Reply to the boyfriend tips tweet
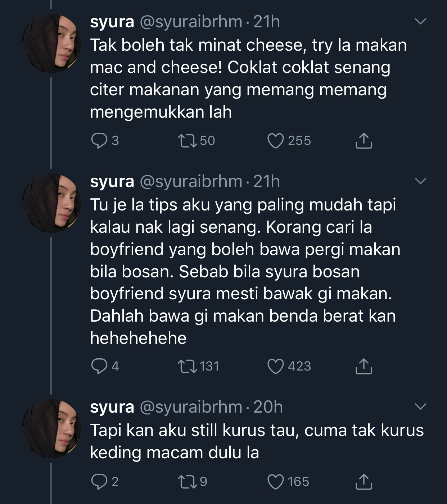Image resolution: width=447 pixels, height=504 pixels. (x=99, y=366)
